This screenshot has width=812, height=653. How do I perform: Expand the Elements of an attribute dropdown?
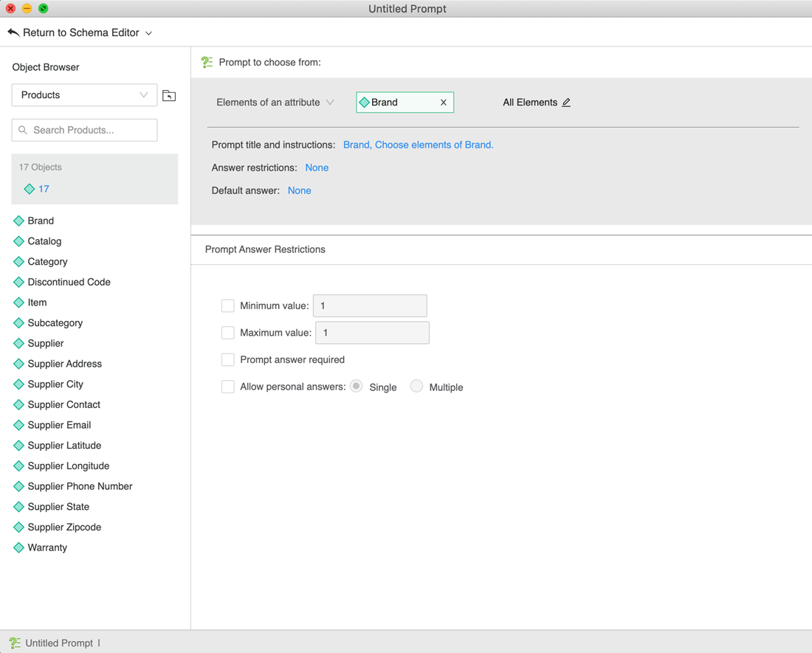(x=275, y=103)
